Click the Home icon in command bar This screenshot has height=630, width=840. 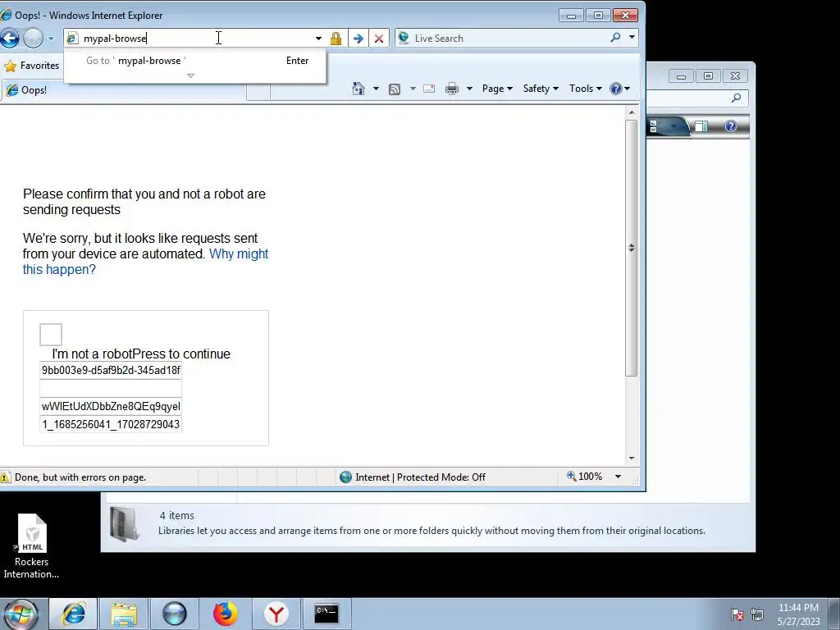tap(358, 89)
